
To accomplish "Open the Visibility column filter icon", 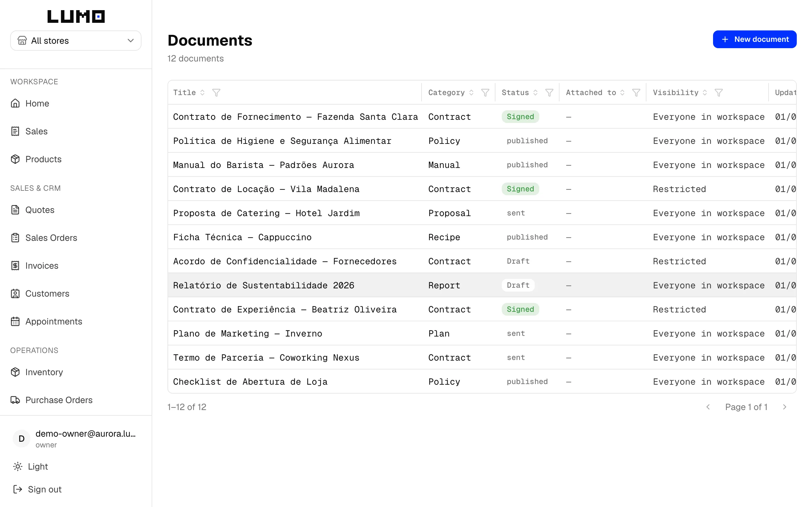I will (719, 93).
